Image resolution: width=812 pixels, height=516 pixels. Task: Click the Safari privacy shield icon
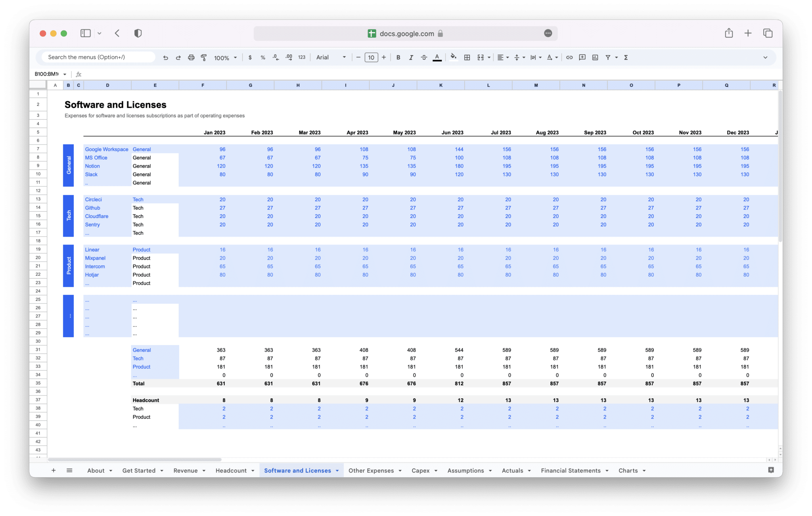(138, 33)
